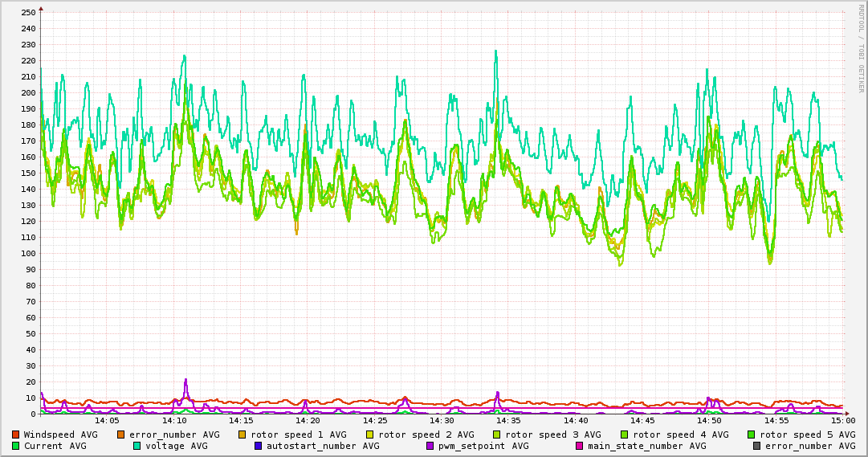Click the red Windspeed AVG legend swatch
868x457 pixels.
(x=15, y=435)
